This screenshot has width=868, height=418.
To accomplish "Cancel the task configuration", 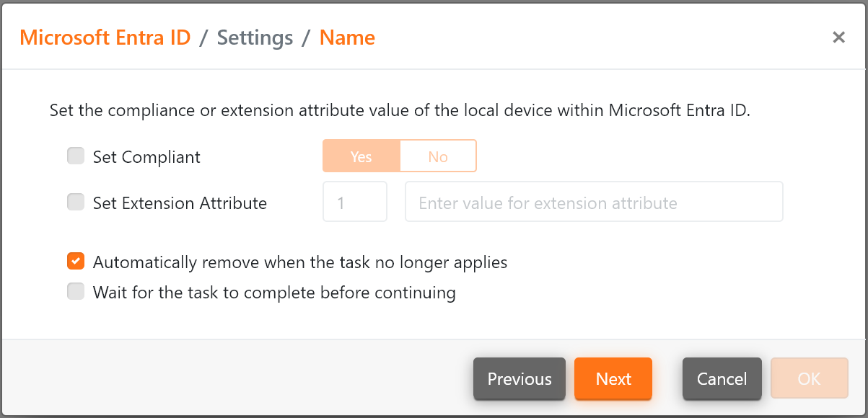I will 722,378.
